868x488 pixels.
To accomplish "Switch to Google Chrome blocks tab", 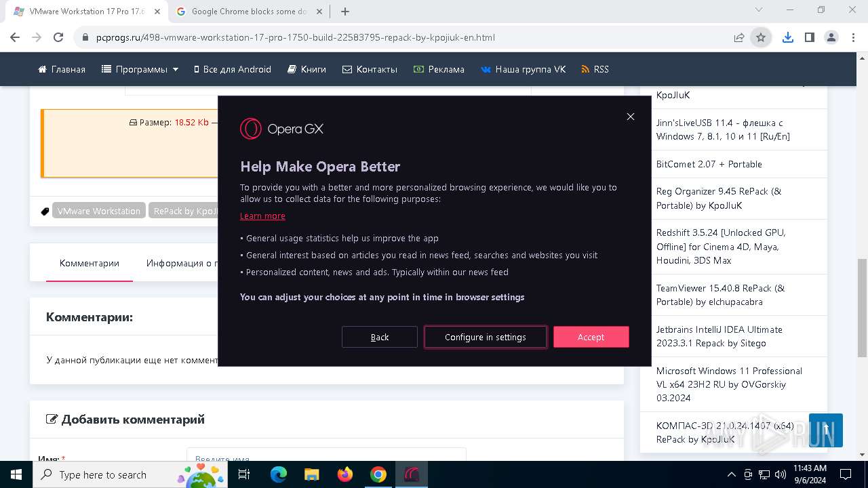I will click(250, 12).
